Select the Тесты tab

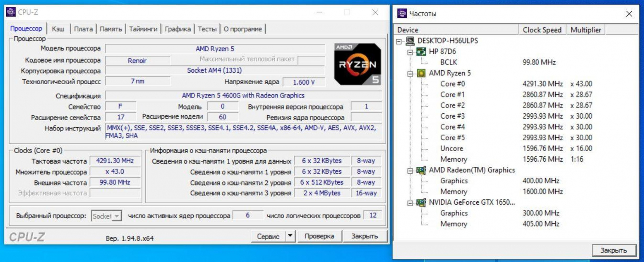click(x=207, y=29)
